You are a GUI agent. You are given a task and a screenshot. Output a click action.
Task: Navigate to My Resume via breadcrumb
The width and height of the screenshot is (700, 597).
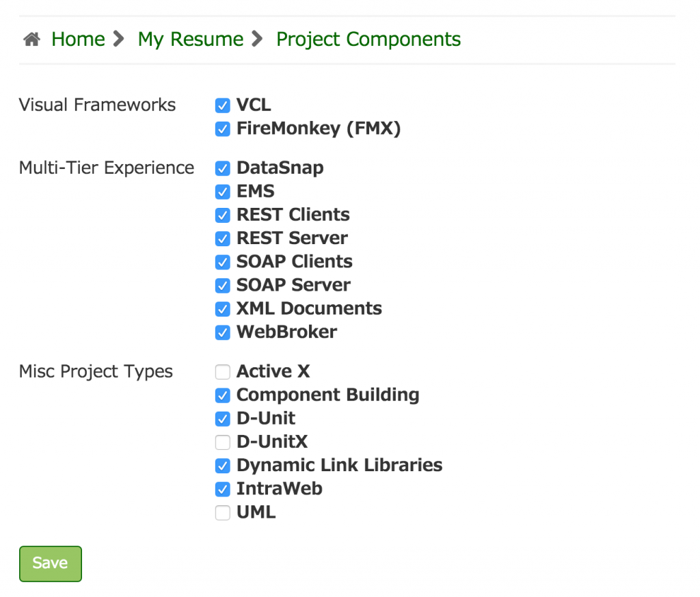pyautogui.click(x=190, y=39)
